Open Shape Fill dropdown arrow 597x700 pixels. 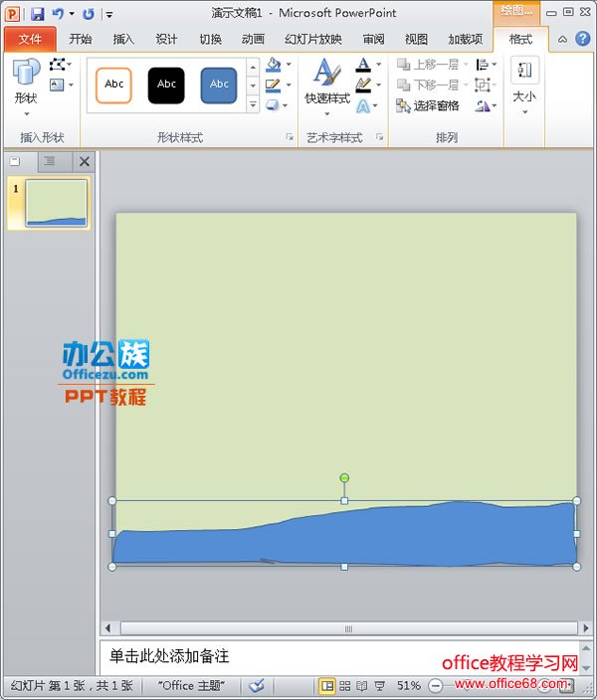coord(289,65)
